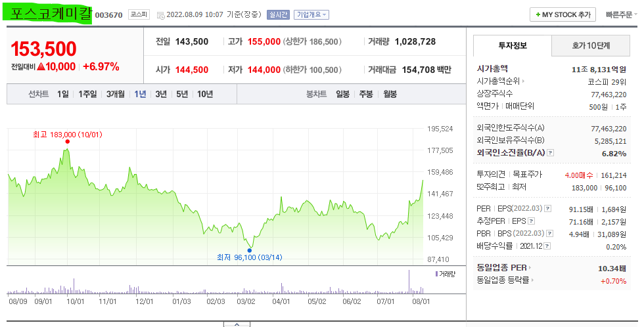Open the help icon next to PBR BPS(2022.03)
Screen dimensions: 644x327
[550, 234]
